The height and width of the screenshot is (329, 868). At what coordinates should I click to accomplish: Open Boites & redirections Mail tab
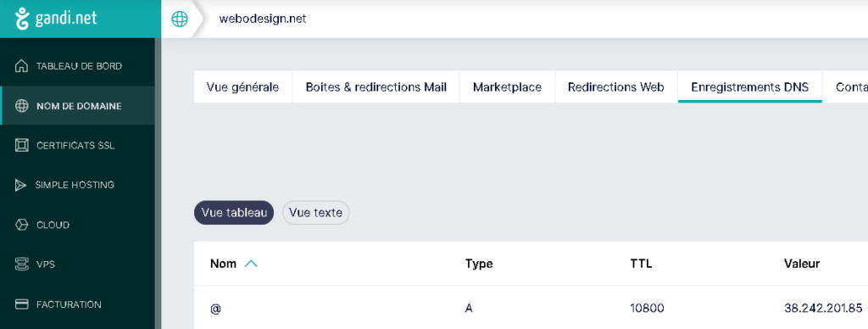coord(376,87)
